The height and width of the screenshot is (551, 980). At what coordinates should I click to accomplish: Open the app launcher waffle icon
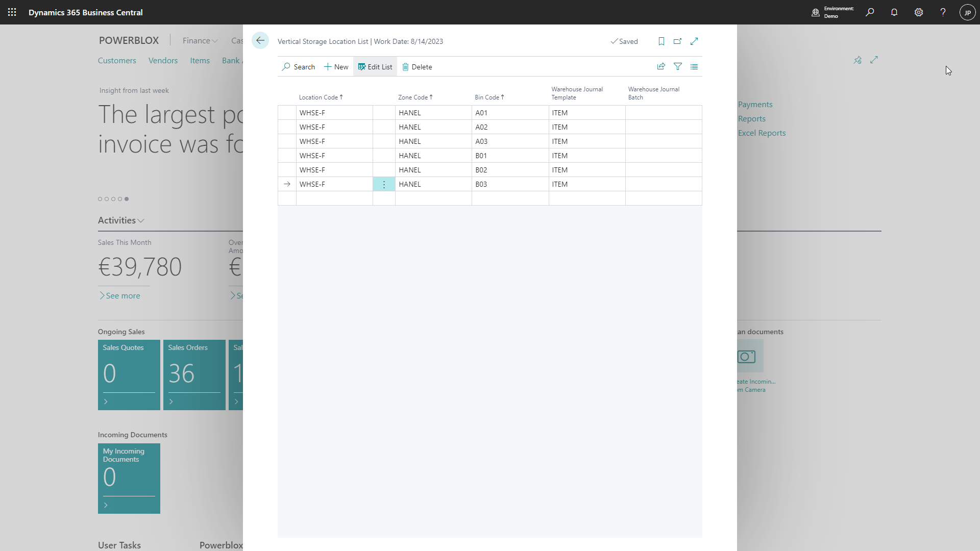coord(12,12)
